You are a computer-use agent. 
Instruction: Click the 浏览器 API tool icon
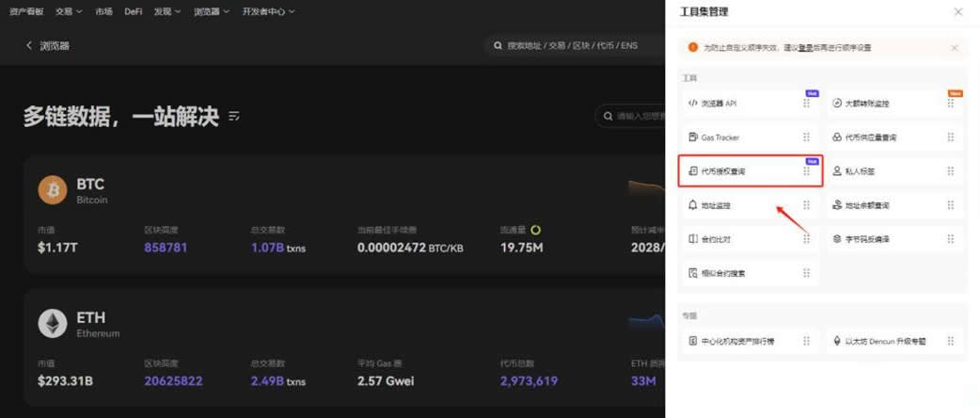tap(693, 104)
